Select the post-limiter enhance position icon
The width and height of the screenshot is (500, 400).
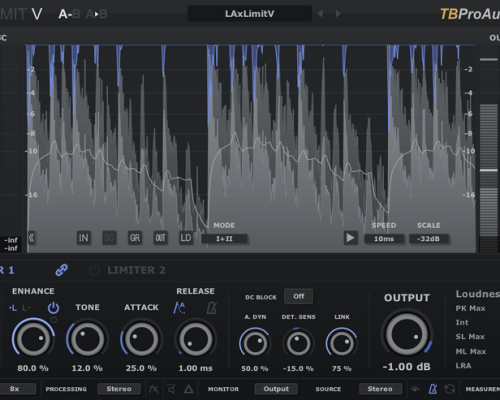(x=26, y=308)
